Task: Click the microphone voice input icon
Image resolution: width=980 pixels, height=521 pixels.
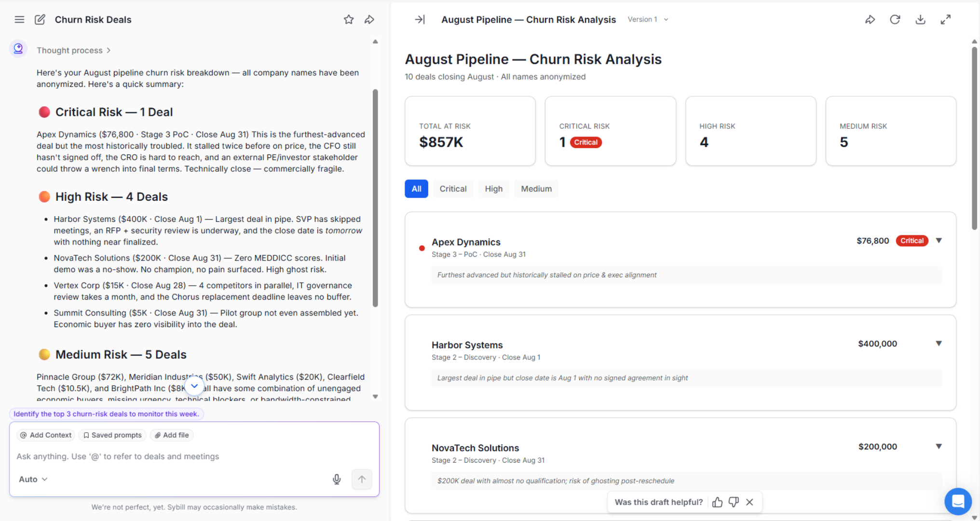Action: click(337, 479)
